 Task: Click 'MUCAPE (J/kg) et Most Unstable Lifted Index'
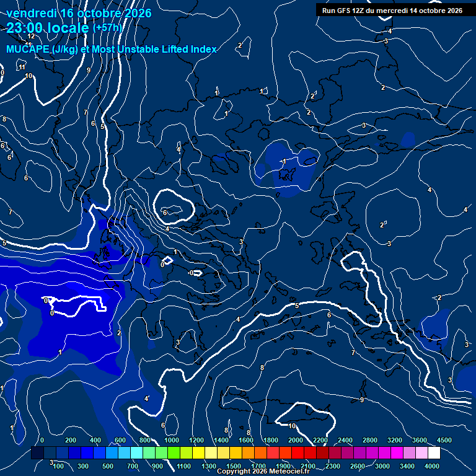[112, 49]
